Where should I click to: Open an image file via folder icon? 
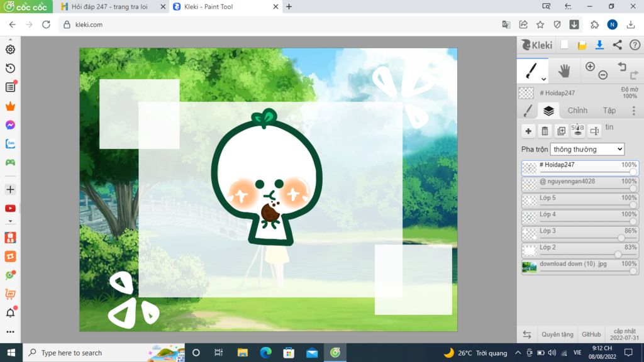point(582,45)
